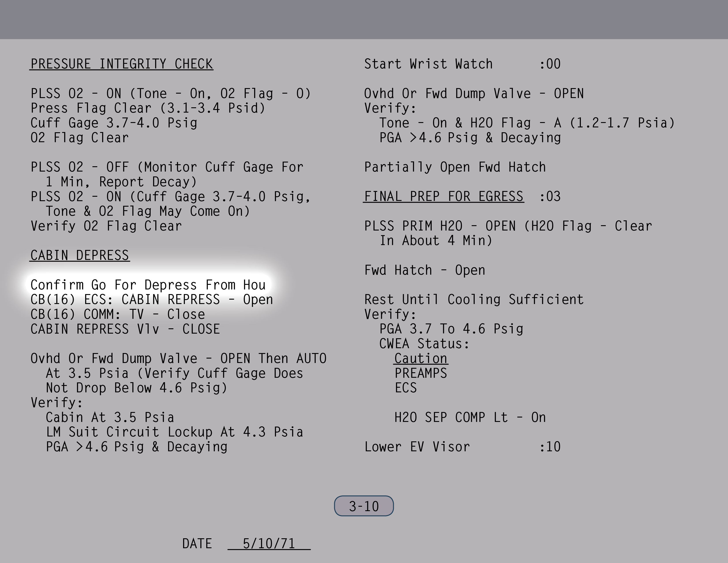Viewport: 728px width, 563px height.
Task: Click the Fwd Hatch - Open step
Action: 425,270
